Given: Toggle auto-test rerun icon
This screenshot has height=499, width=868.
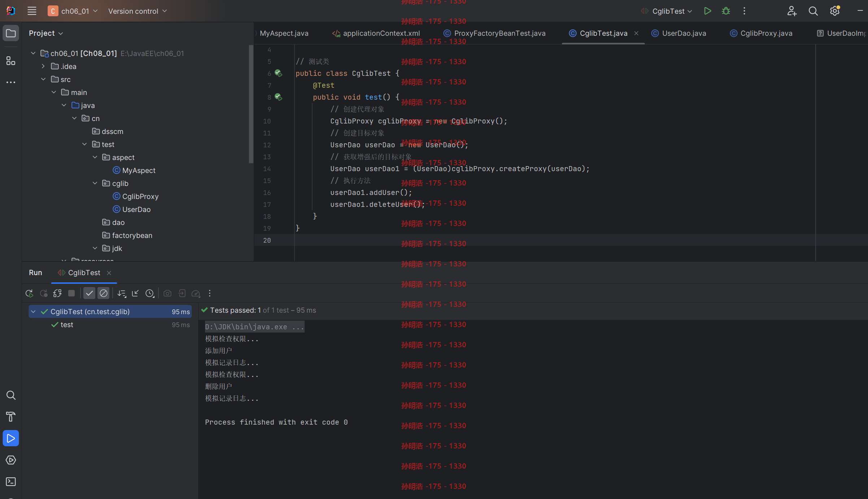Looking at the screenshot, I should pos(57,294).
